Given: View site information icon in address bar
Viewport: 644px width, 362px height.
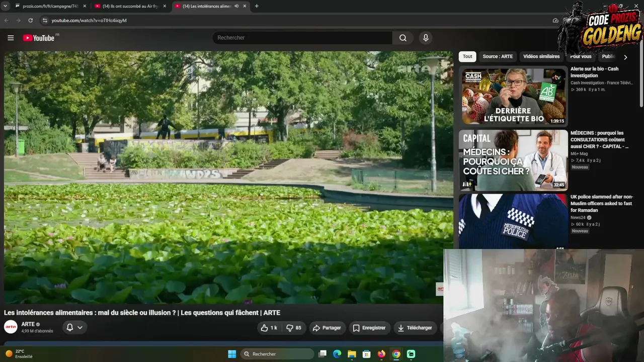Looking at the screenshot, I should click(x=44, y=21).
